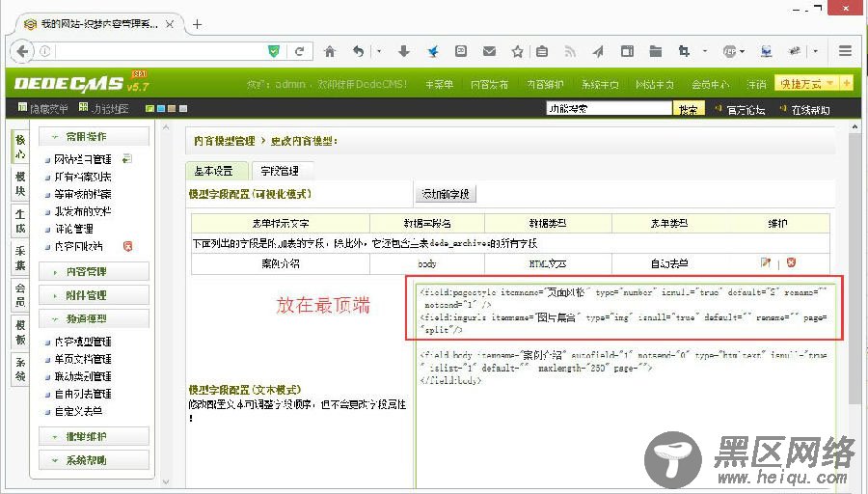
Task: Open the sidebar panel toolbar icon
Action: 627,51
